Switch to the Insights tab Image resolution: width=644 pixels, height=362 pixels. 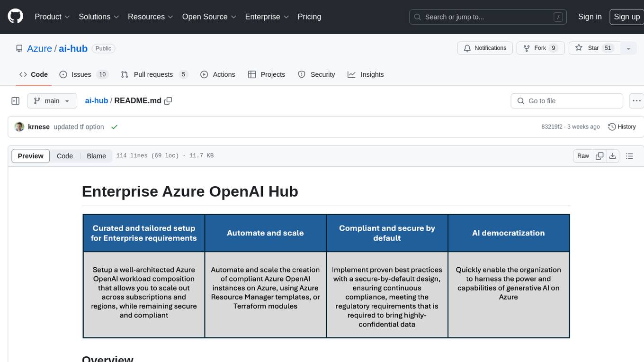pyautogui.click(x=366, y=74)
